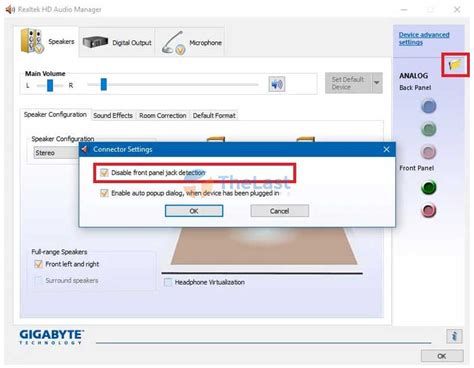Click the green front panel jack
The width and height of the screenshot is (474, 368).
coord(428,187)
